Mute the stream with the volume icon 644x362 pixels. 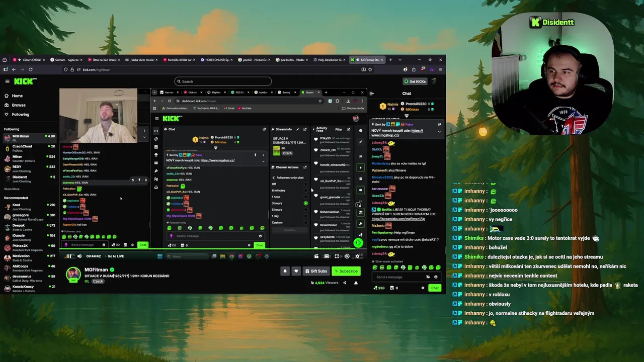tap(79, 256)
